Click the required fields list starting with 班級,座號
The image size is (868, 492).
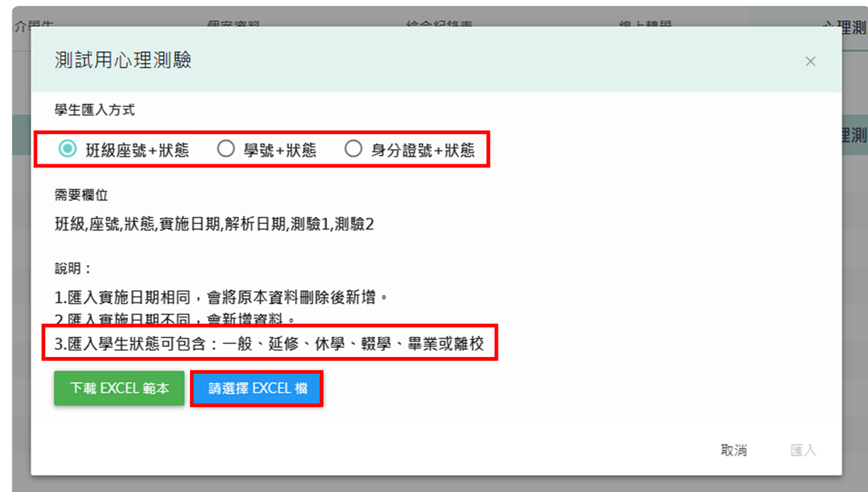(x=214, y=224)
